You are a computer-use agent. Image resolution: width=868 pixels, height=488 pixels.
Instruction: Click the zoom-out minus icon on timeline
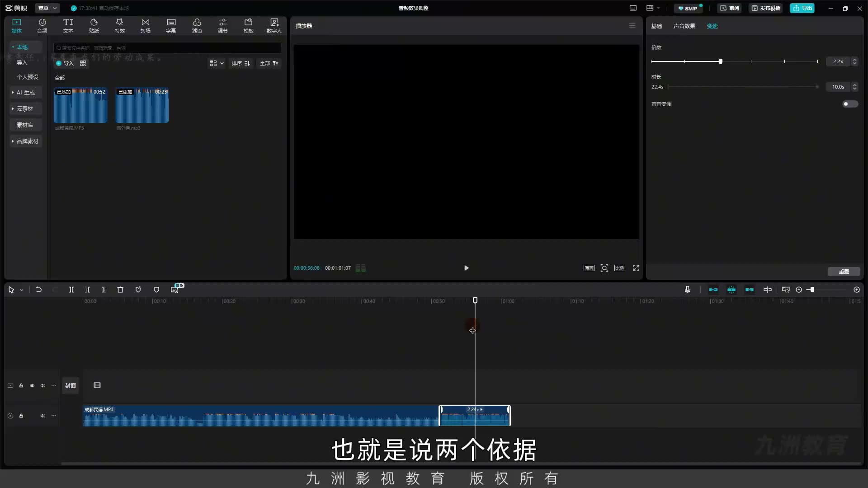799,290
